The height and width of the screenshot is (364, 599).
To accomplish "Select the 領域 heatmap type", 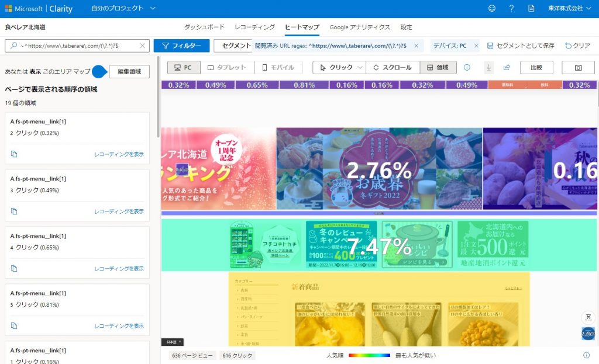I will [x=438, y=68].
